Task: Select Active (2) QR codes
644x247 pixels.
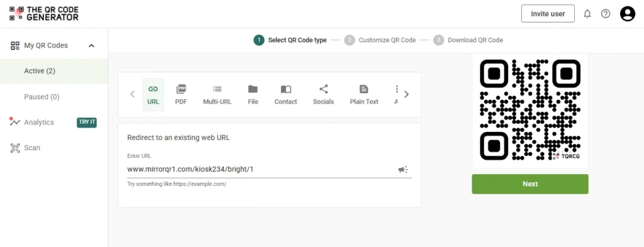Action: click(54, 71)
